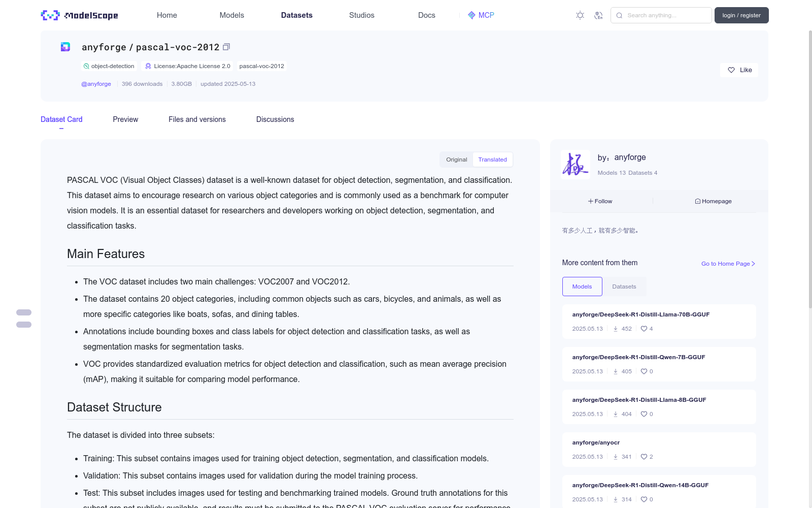Click the heart icon in the Like button
The image size is (812, 508).
(x=731, y=70)
